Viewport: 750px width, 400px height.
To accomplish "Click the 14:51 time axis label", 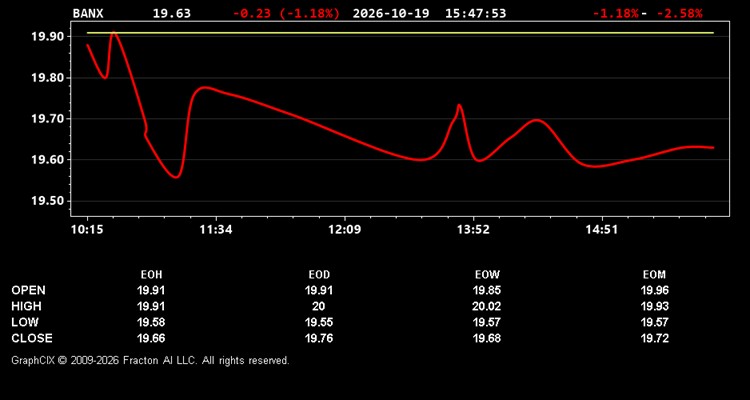I will (602, 230).
